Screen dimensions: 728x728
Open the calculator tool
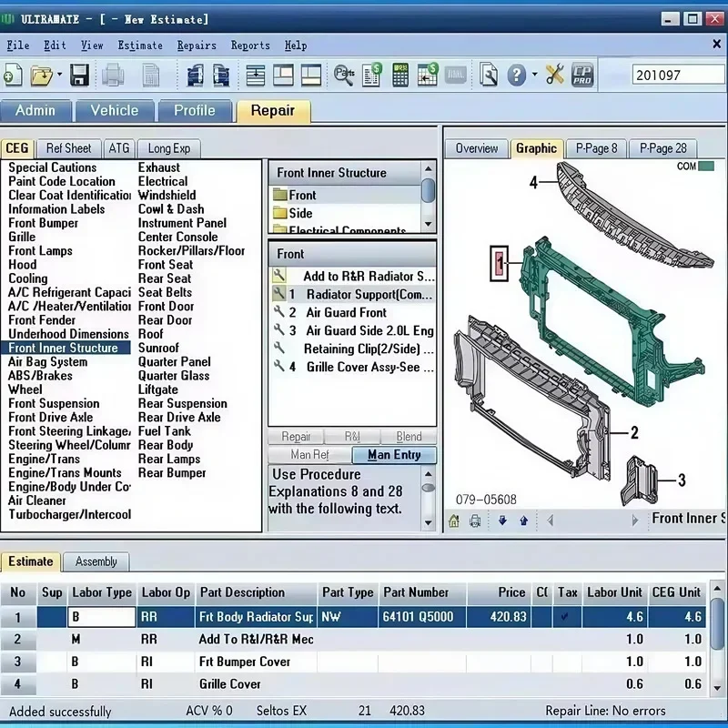(399, 76)
